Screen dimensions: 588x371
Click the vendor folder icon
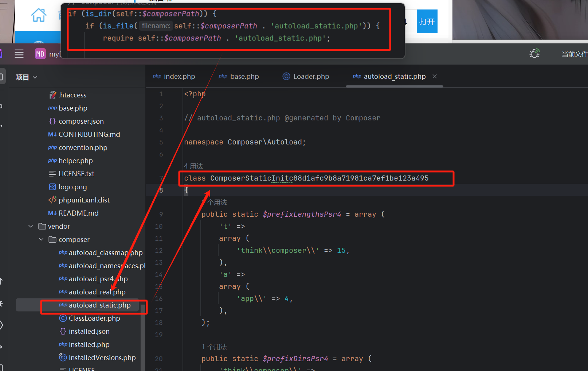coord(42,226)
